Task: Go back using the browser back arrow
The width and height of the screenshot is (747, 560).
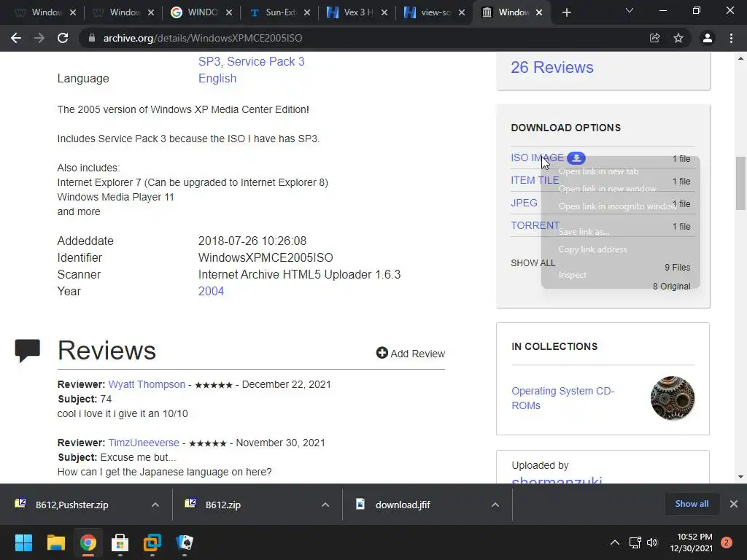Action: pos(16,38)
